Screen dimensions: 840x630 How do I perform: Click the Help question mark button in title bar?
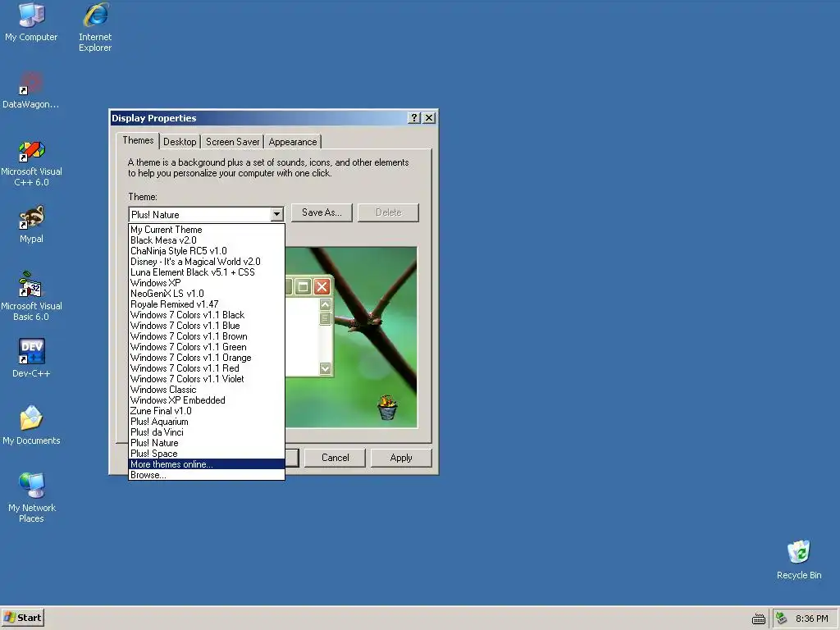click(413, 118)
